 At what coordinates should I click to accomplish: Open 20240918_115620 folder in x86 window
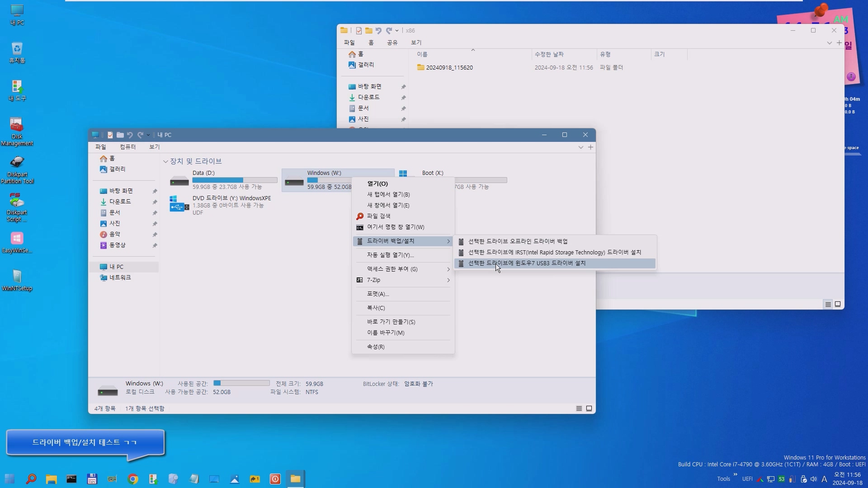[x=449, y=67]
